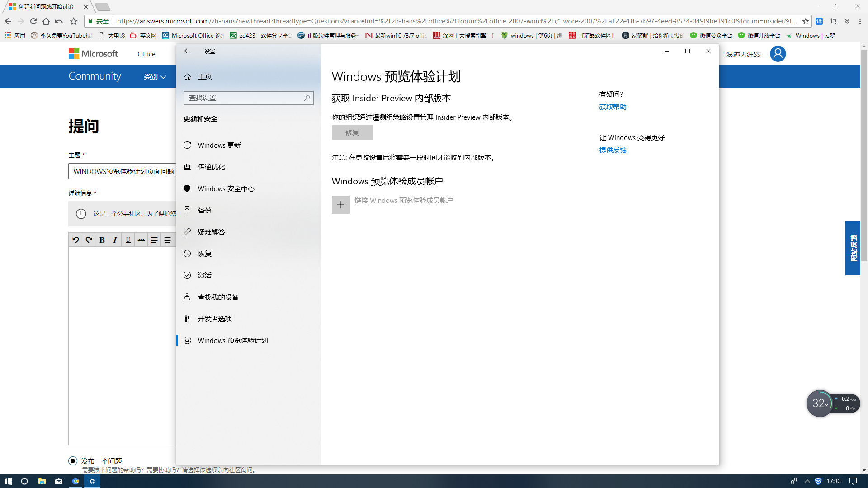Click the browser page vertical scrollbar
The image size is (868, 488).
pos(864,156)
